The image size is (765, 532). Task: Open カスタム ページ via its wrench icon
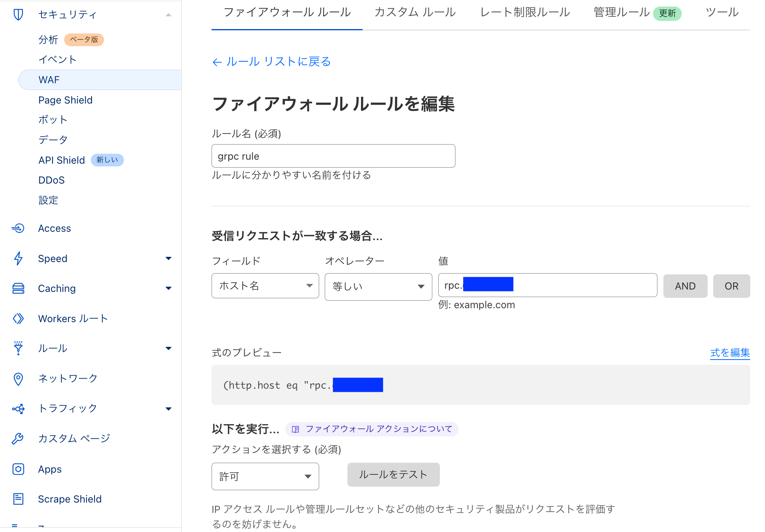(x=18, y=438)
